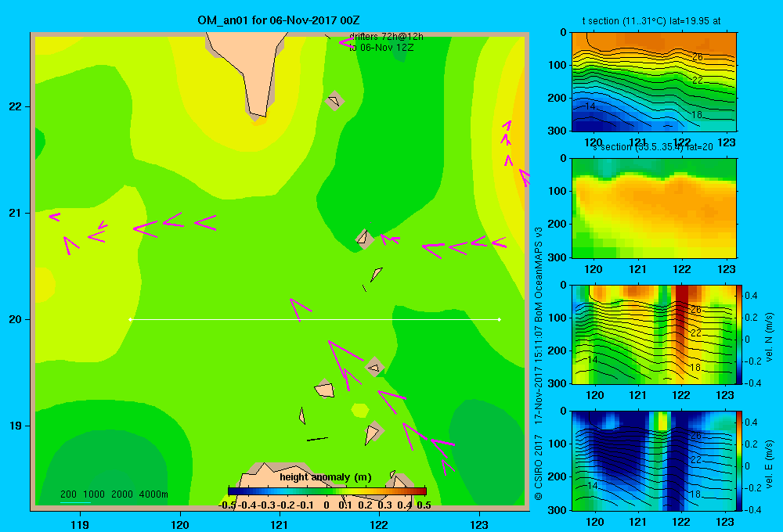Click longitude label 121 below the main map
Viewport: 783px width, 532px height.
coord(280,524)
